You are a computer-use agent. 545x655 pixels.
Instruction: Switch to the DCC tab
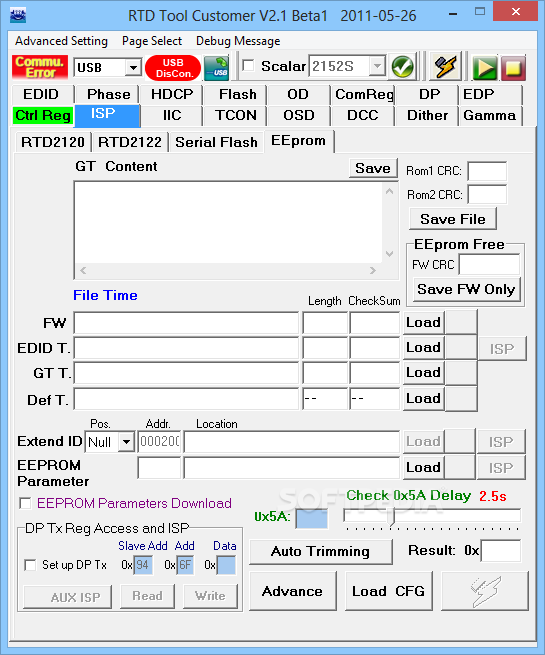point(363,115)
